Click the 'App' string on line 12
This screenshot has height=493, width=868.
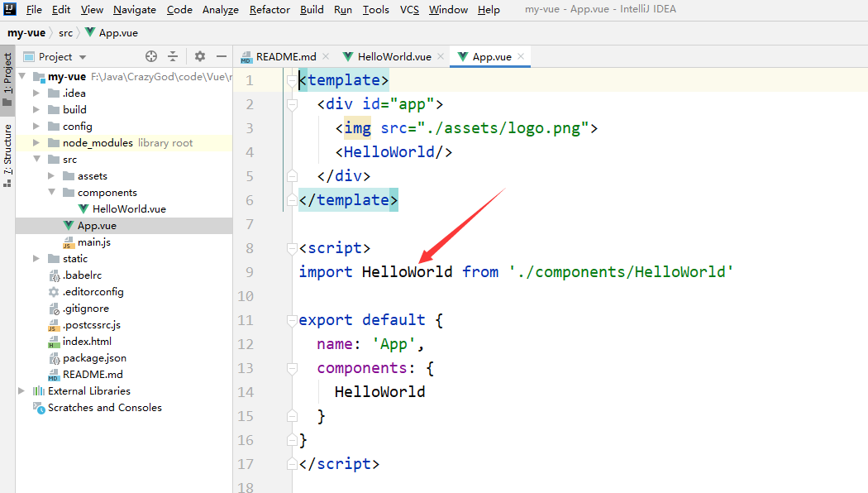pyautogui.click(x=393, y=344)
